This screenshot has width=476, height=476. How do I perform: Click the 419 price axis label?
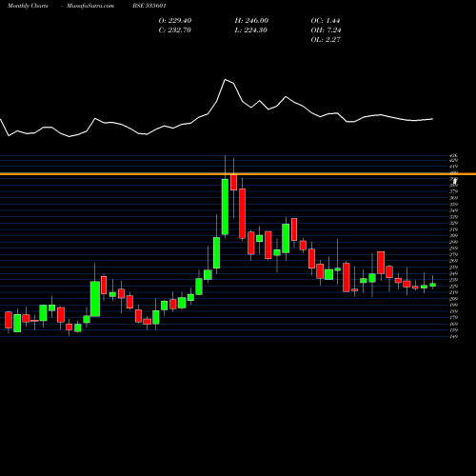click(454, 167)
